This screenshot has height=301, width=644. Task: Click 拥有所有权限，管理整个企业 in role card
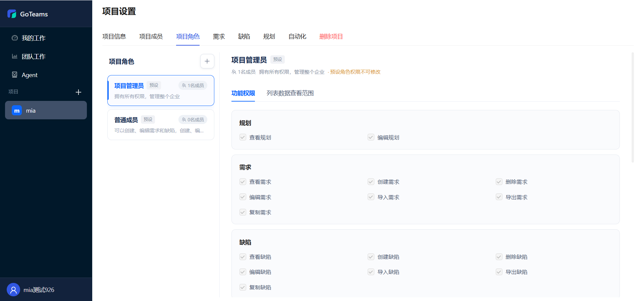click(147, 97)
